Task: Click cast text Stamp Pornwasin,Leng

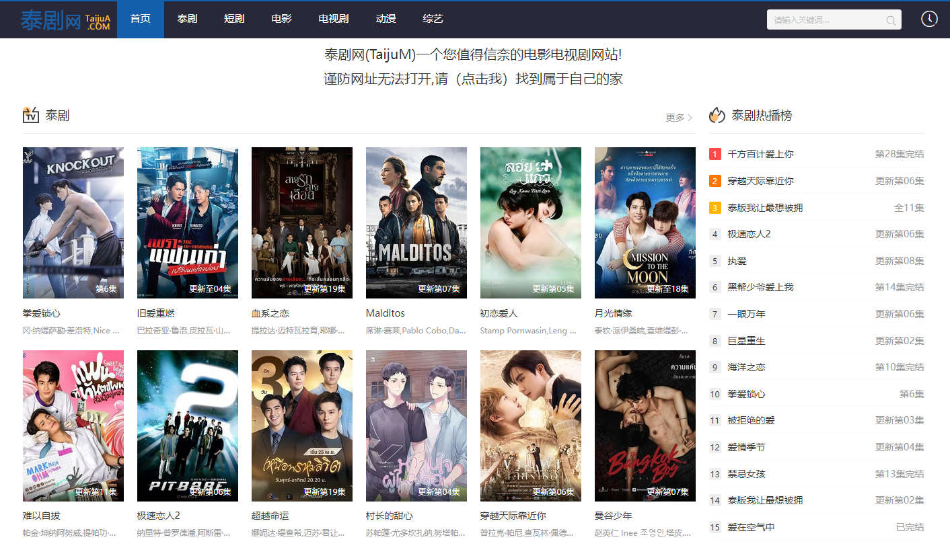Action: [x=529, y=330]
